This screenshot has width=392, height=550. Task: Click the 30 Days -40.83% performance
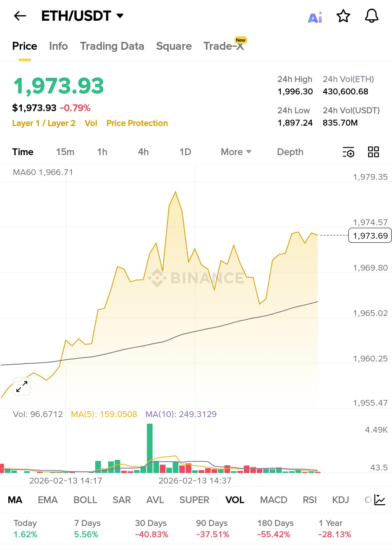tap(152, 529)
